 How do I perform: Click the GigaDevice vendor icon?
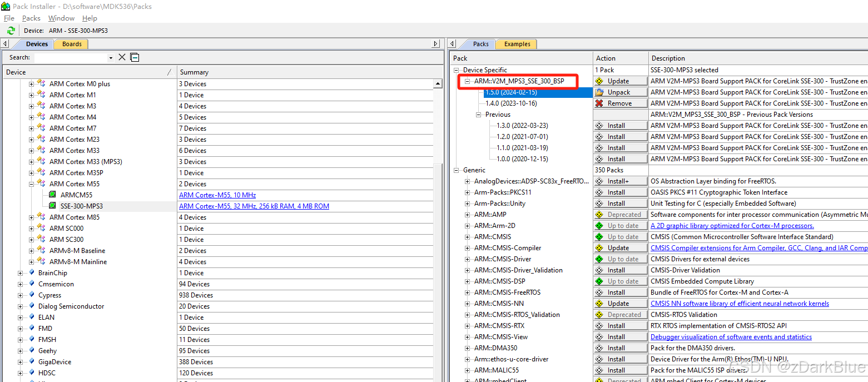pos(31,361)
